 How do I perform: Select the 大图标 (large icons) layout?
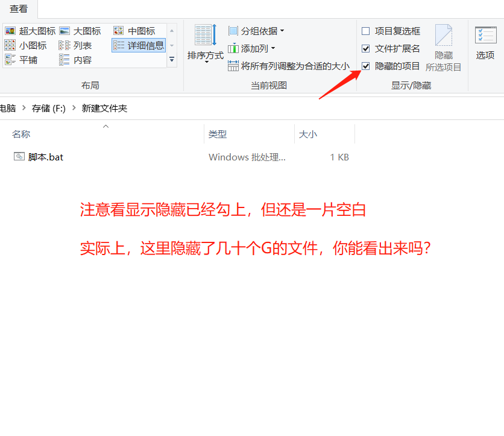79,30
